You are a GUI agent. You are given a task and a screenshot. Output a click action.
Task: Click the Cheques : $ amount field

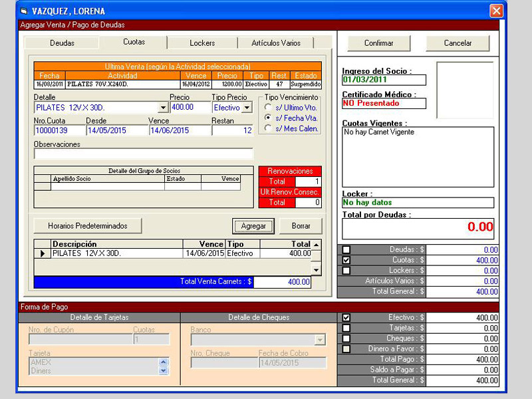coord(462,338)
